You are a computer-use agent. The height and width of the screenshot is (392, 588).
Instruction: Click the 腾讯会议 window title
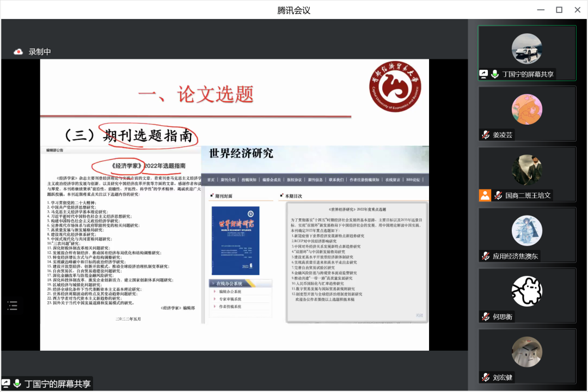pyautogui.click(x=293, y=10)
